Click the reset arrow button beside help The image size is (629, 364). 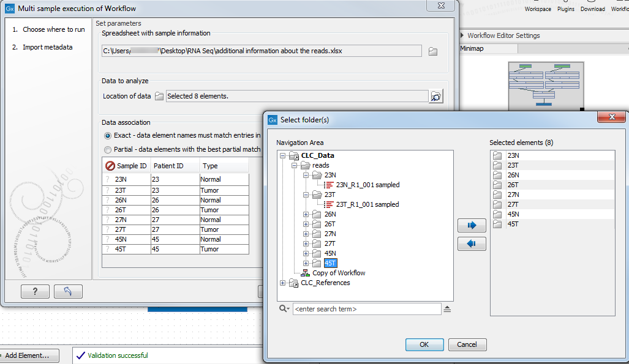coord(68,291)
